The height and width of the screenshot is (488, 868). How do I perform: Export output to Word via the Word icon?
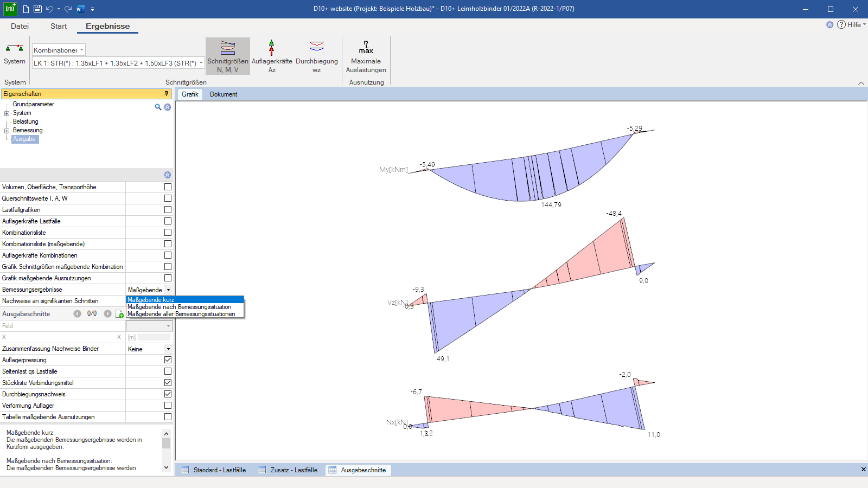(80, 9)
